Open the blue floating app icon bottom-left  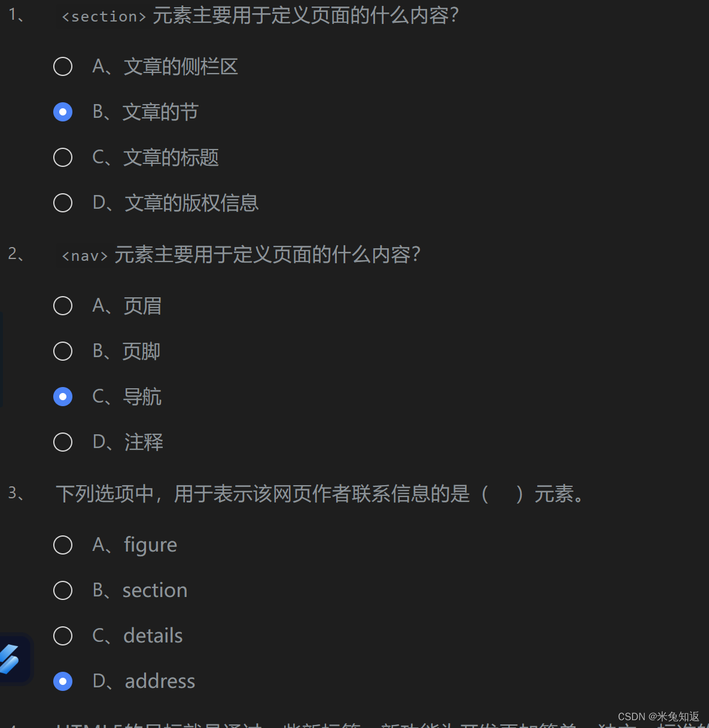click(13, 658)
